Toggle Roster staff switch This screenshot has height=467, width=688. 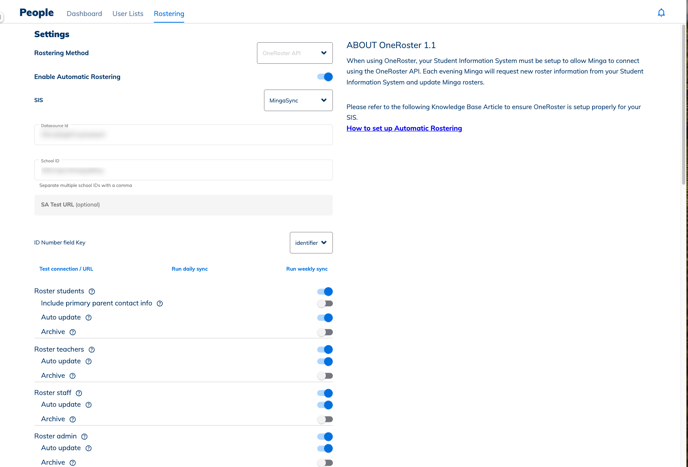pyautogui.click(x=325, y=393)
